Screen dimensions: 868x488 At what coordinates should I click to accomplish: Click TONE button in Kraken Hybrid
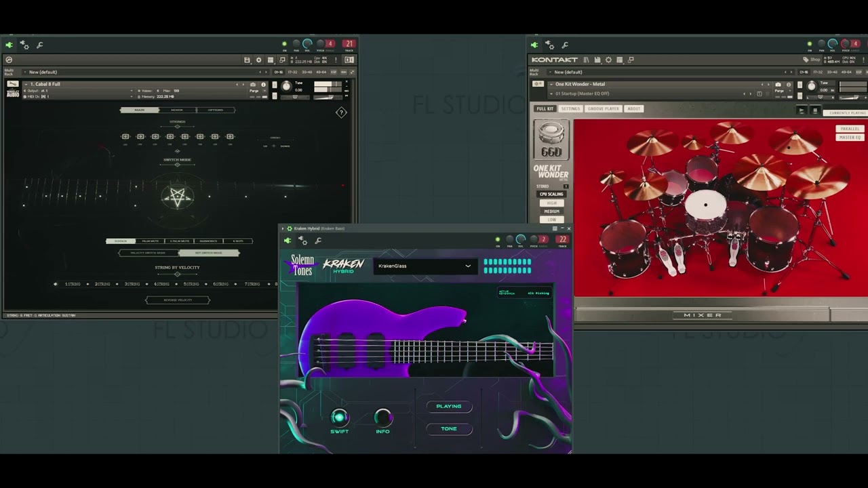pos(449,428)
